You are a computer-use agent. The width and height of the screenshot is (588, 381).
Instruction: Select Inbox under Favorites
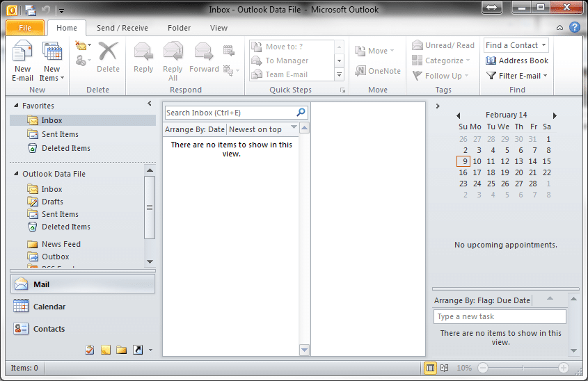[x=83, y=120]
